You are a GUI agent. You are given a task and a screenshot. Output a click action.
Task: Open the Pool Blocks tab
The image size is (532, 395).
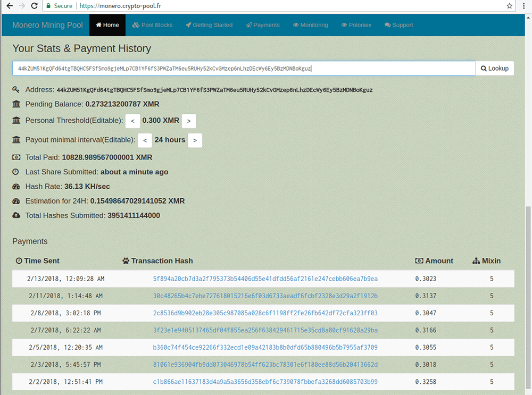(x=153, y=25)
